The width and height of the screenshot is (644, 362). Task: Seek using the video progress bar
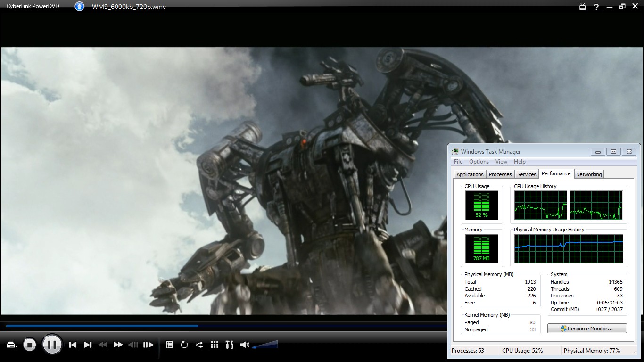[226, 326]
